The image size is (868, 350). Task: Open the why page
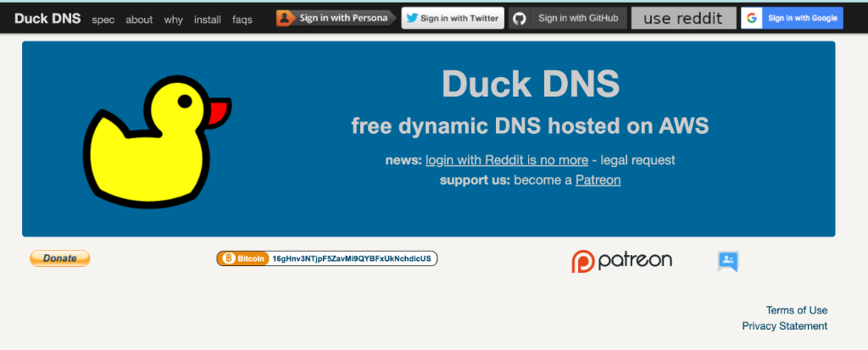173,20
